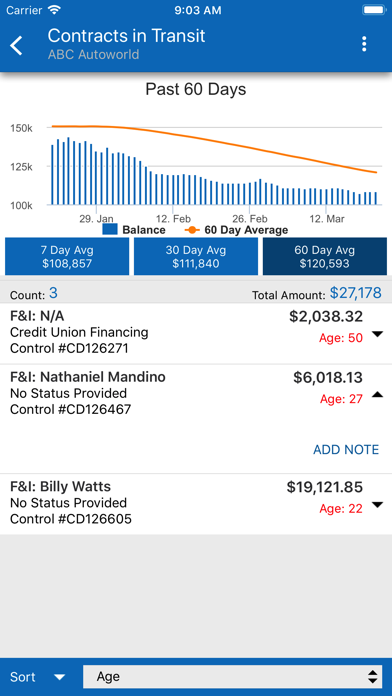Collapse the Nathaniel Mandino contract details
392x696 pixels.
click(377, 395)
